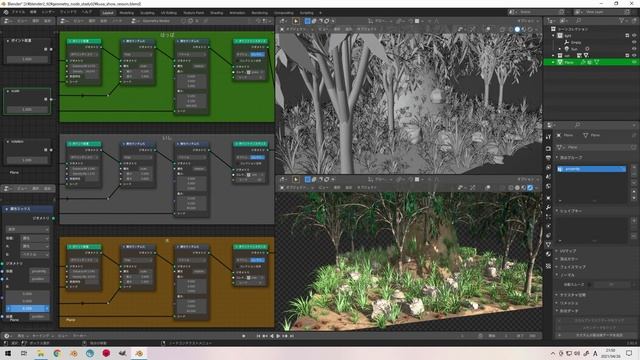Open upper viewport editor type selector
The image size is (640, 360).
283,21
